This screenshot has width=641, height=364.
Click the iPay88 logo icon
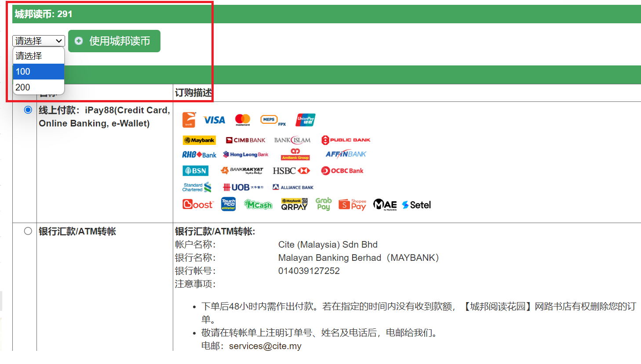[x=189, y=119]
